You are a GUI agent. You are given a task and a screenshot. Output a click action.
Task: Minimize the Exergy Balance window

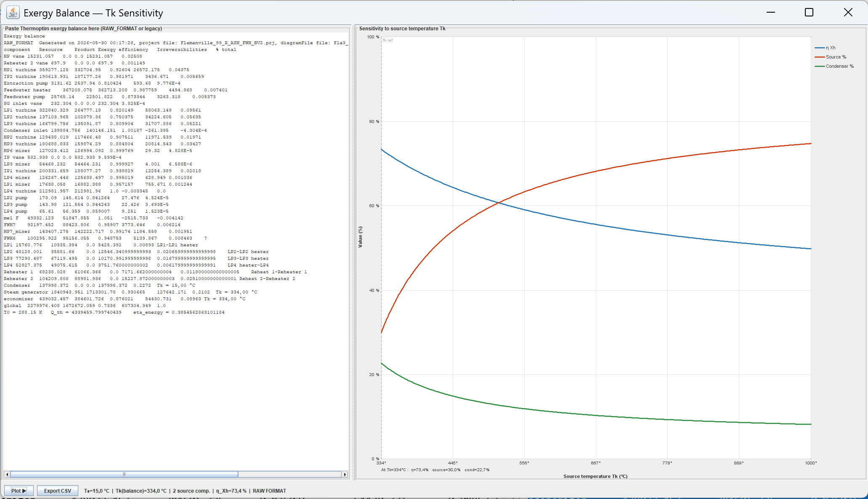tap(771, 12)
